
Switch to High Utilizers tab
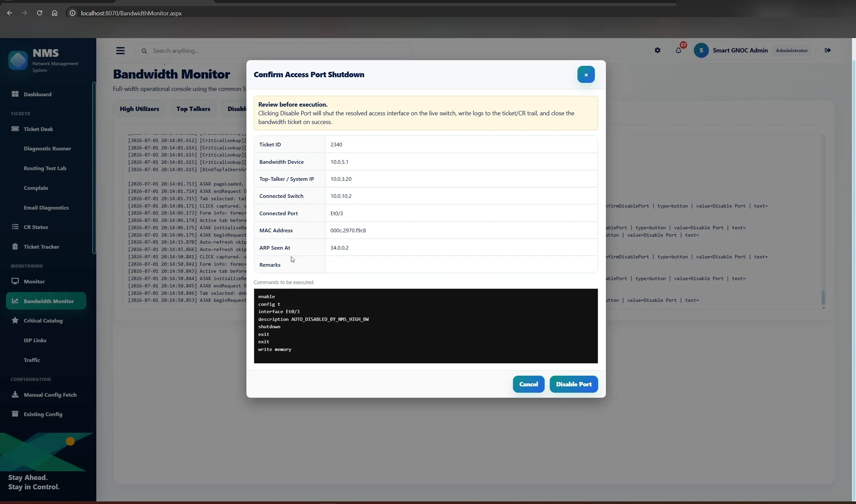[x=139, y=109]
